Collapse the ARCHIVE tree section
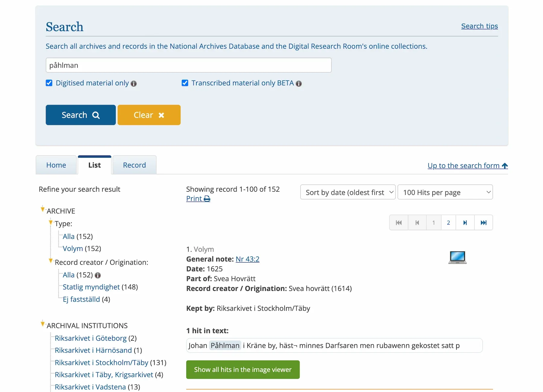The height and width of the screenshot is (392, 543). tap(43, 209)
